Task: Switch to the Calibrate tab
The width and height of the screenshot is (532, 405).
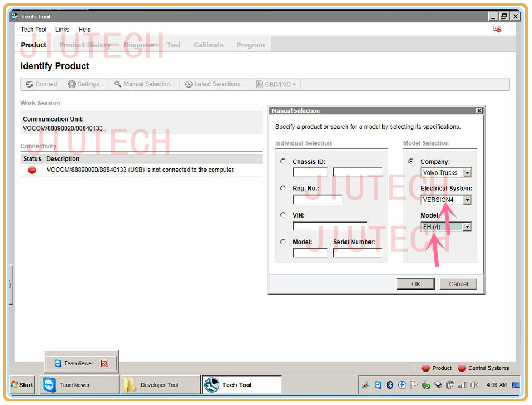Action: (209, 45)
